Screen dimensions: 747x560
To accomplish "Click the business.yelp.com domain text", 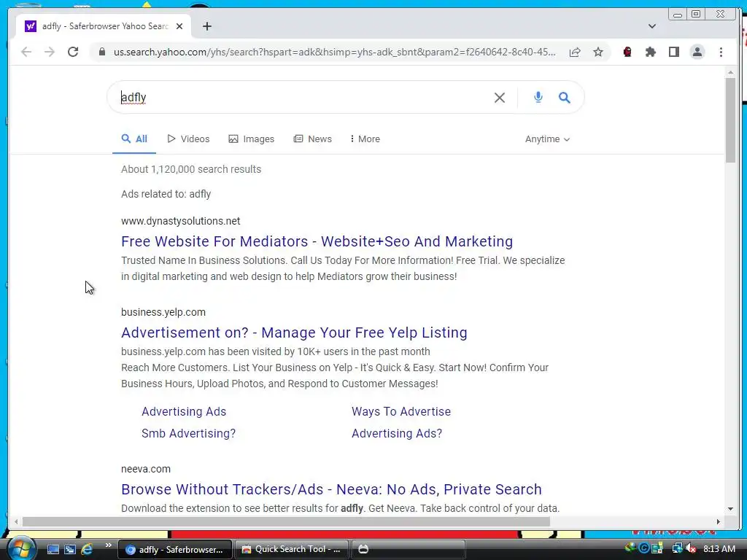I will tap(163, 312).
